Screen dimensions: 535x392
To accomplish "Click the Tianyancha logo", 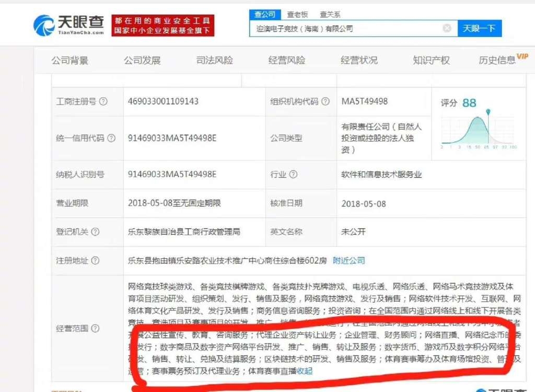I will click(x=68, y=24).
